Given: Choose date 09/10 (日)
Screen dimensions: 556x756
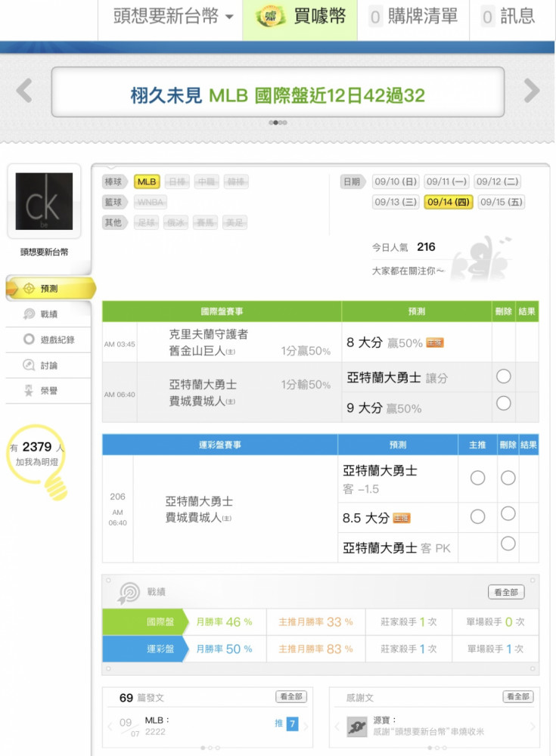Looking at the screenshot, I should [396, 181].
